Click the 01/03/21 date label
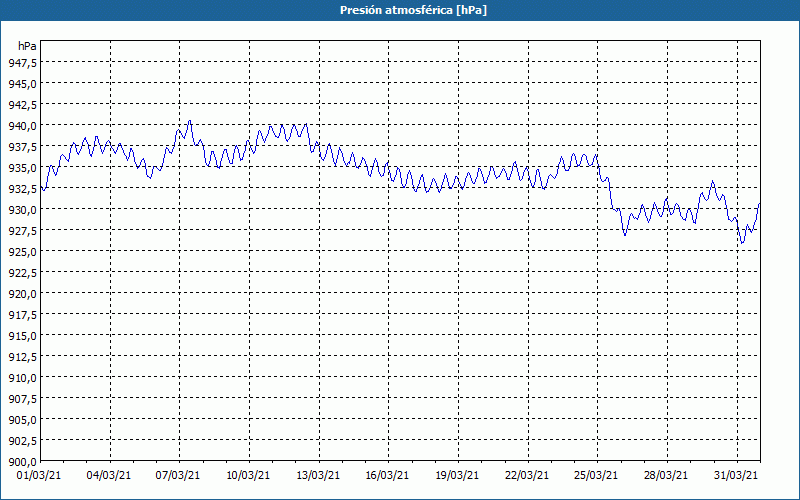Image resolution: width=800 pixels, height=500 pixels. pyautogui.click(x=40, y=475)
